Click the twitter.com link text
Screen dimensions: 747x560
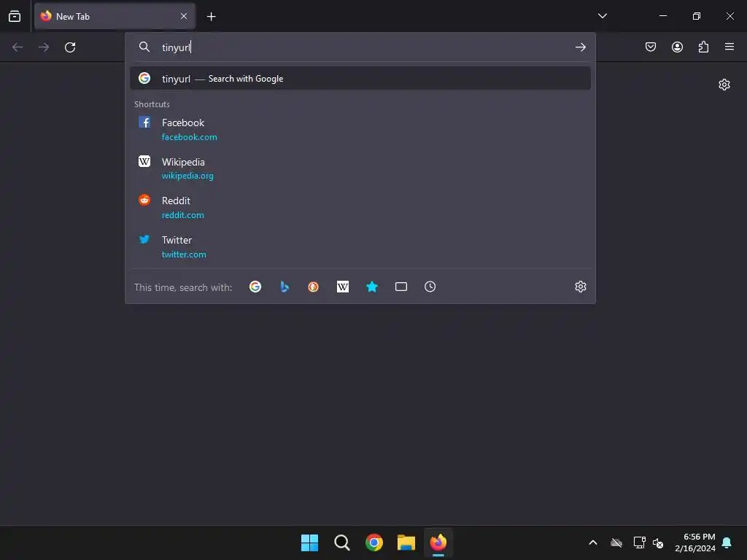[x=184, y=254]
